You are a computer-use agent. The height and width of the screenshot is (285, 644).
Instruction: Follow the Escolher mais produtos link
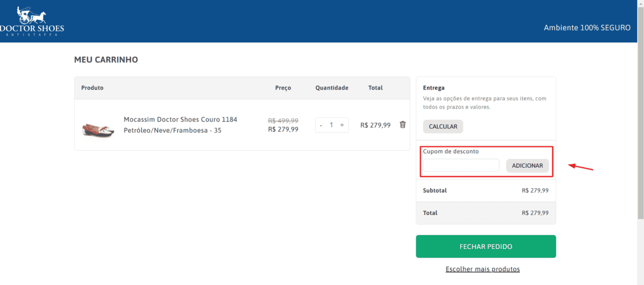(x=483, y=269)
